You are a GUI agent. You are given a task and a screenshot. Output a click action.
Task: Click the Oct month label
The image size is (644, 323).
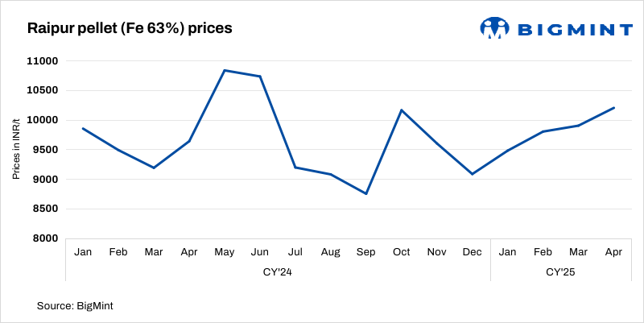[402, 252]
